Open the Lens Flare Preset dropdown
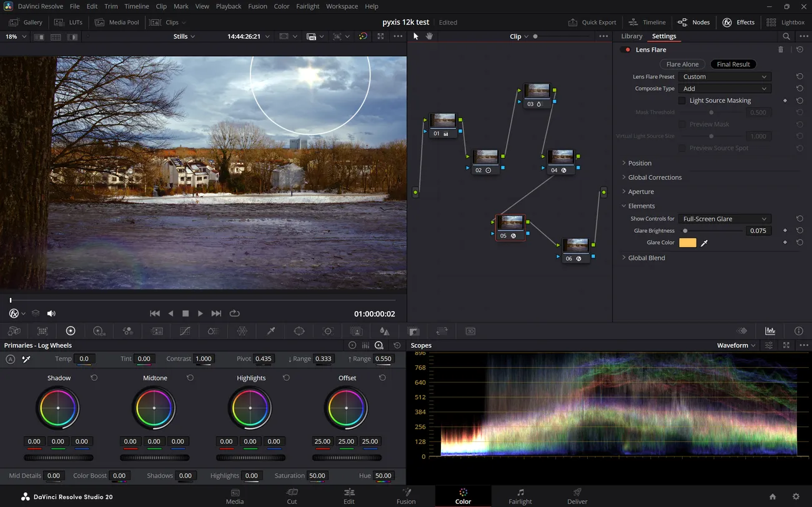812x507 pixels. click(724, 77)
